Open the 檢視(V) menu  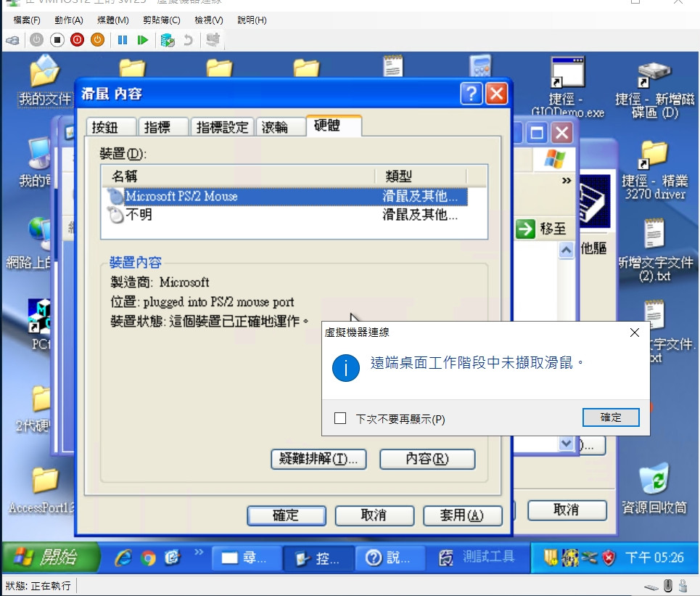(x=209, y=20)
